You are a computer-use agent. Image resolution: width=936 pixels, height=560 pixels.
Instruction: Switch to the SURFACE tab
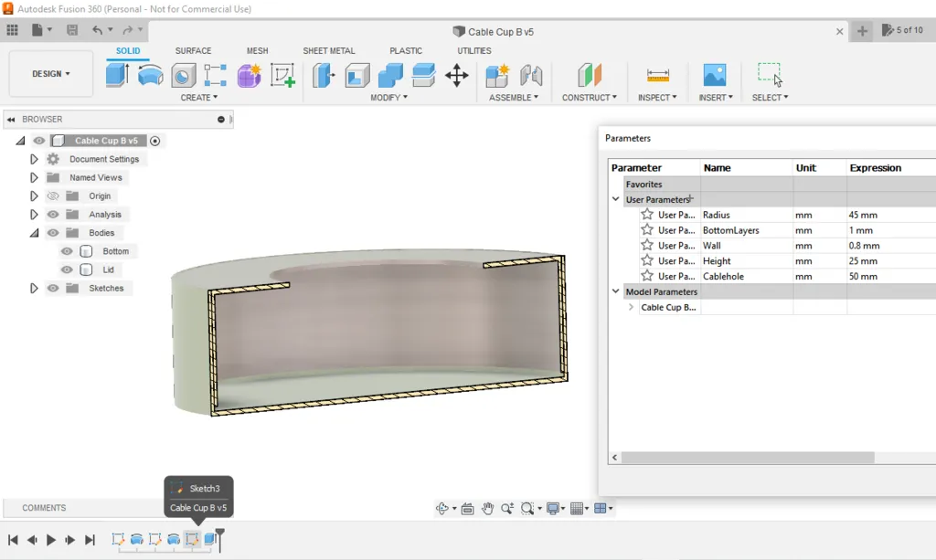point(193,51)
